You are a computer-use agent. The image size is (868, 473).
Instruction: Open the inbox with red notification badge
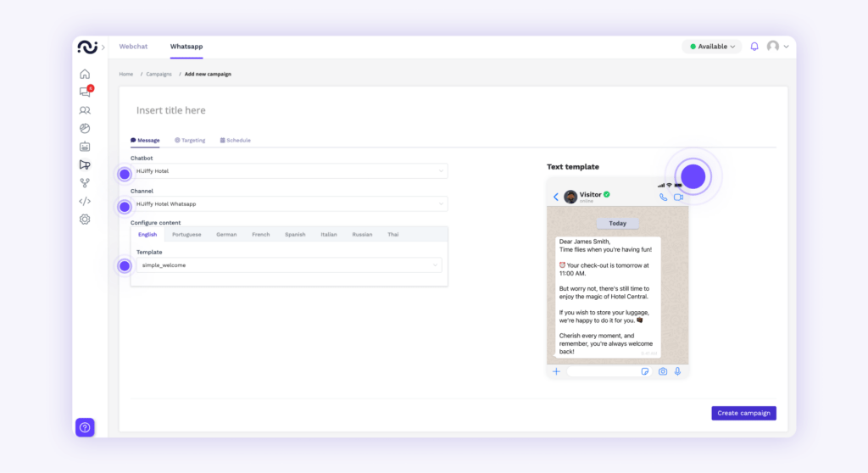tap(85, 92)
